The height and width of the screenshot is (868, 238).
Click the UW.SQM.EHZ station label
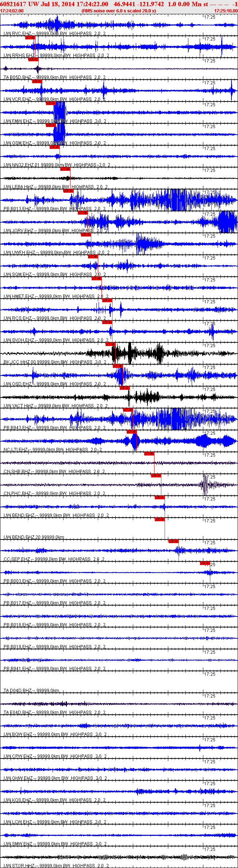(x=55, y=274)
